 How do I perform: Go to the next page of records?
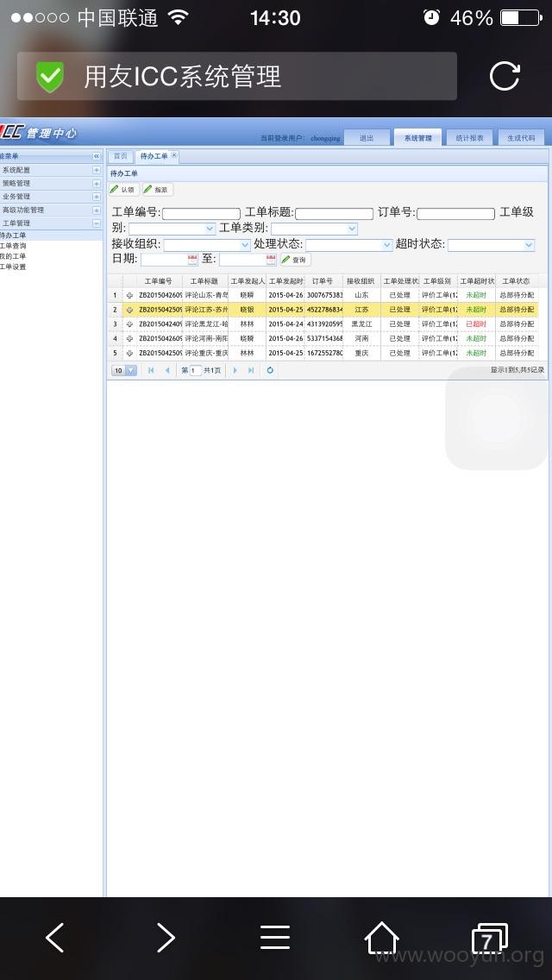(x=235, y=370)
